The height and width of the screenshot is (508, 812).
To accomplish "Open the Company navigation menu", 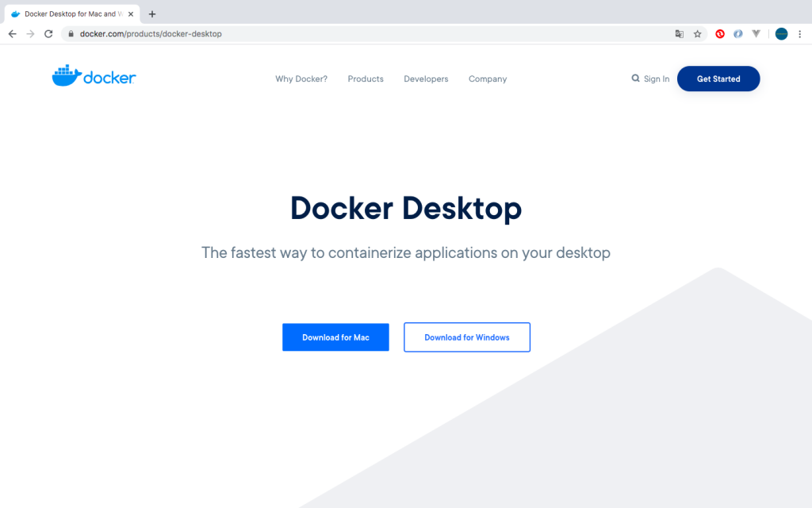I will coord(488,79).
